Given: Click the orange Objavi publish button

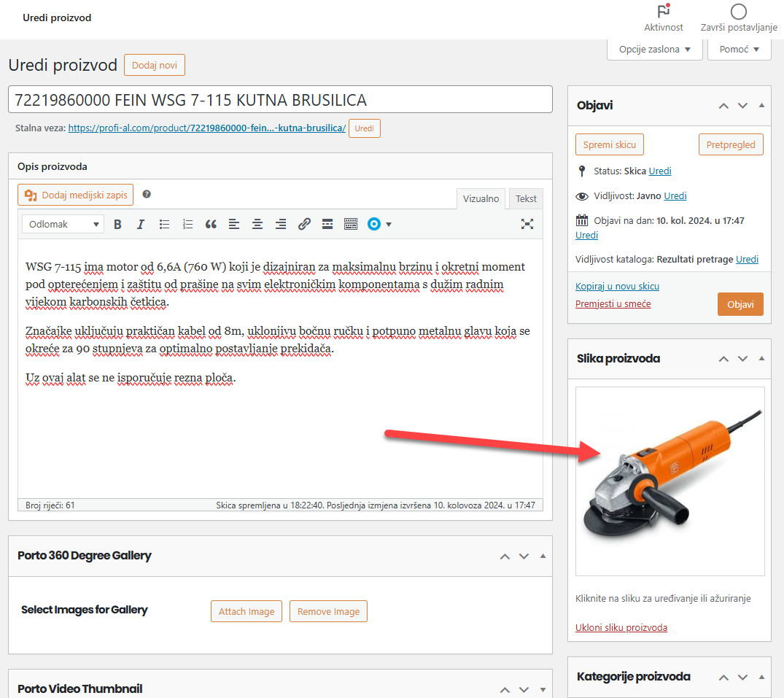Looking at the screenshot, I should (x=740, y=304).
